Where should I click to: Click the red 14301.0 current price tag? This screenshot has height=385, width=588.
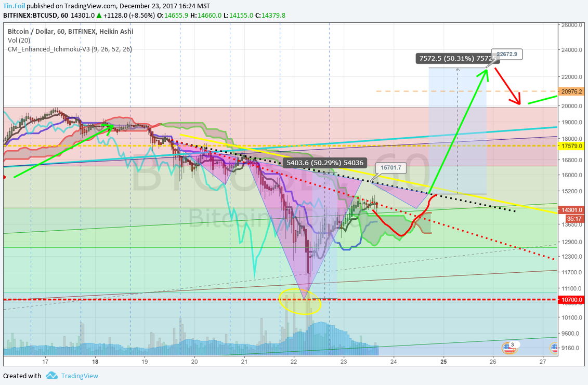tap(571, 210)
